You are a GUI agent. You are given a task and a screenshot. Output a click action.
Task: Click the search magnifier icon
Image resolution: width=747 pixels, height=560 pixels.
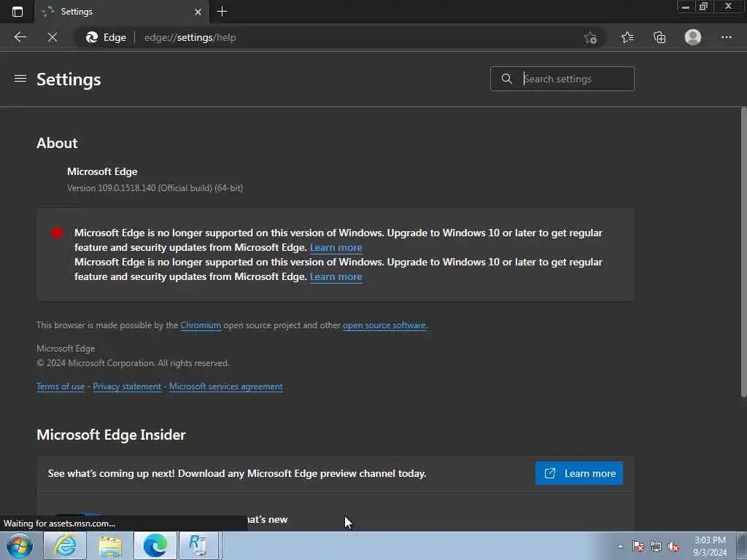click(x=507, y=79)
